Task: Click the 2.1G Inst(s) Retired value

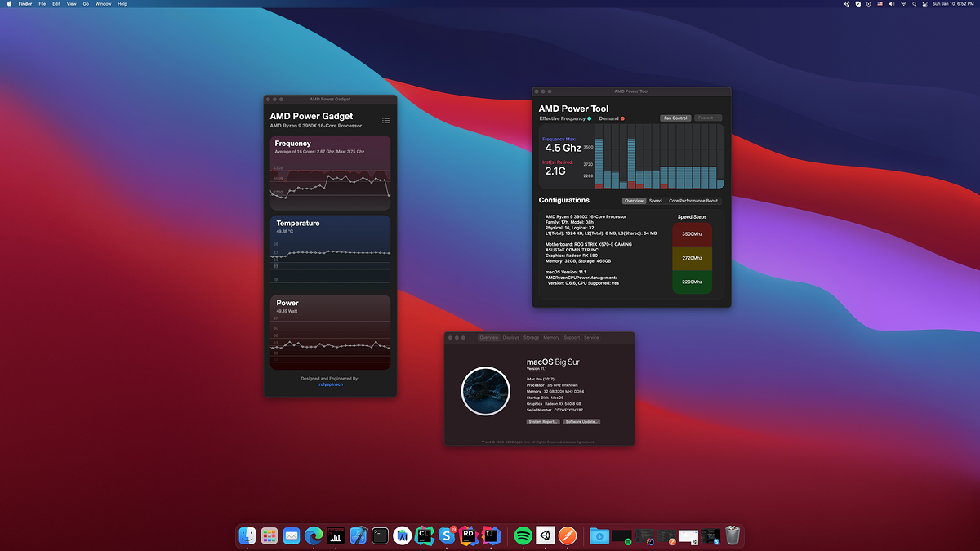Action: [555, 171]
